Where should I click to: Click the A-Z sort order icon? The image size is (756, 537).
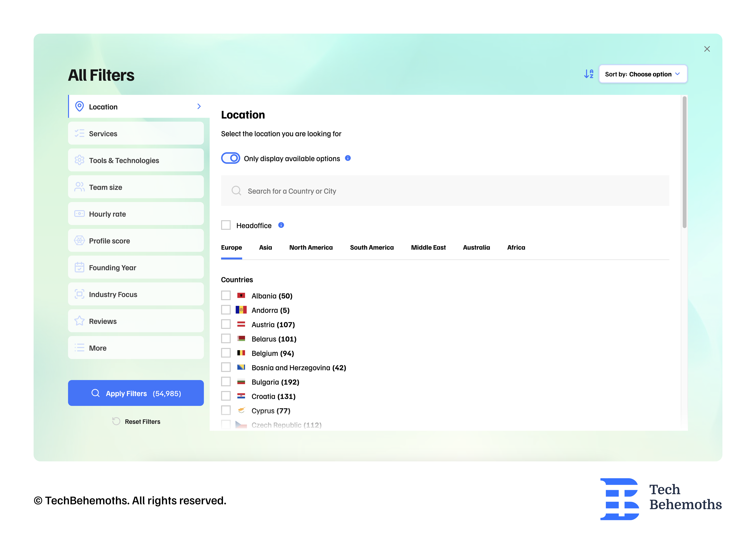click(589, 74)
